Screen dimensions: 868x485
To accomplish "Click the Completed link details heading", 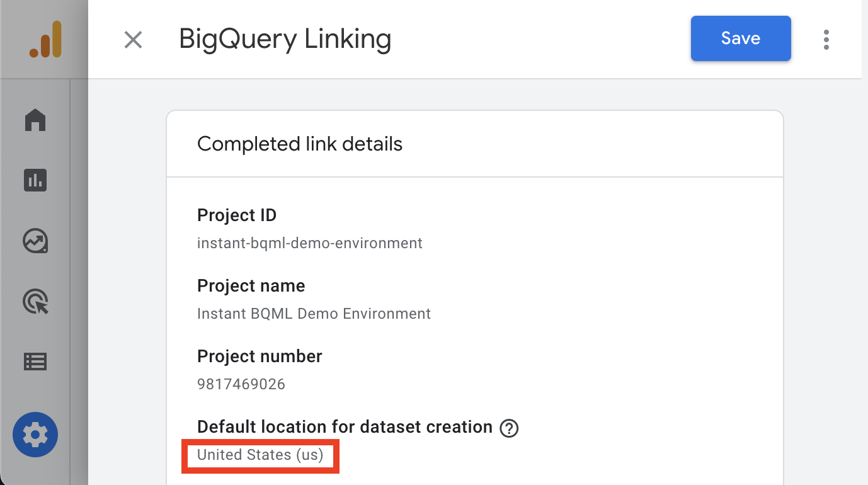I will click(300, 144).
